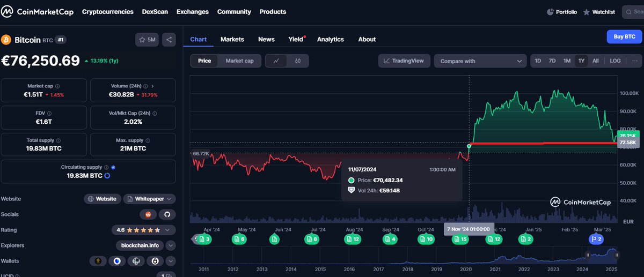This screenshot has width=644, height=277.
Task: Show Circulating supply info icon
Action: 106,167
